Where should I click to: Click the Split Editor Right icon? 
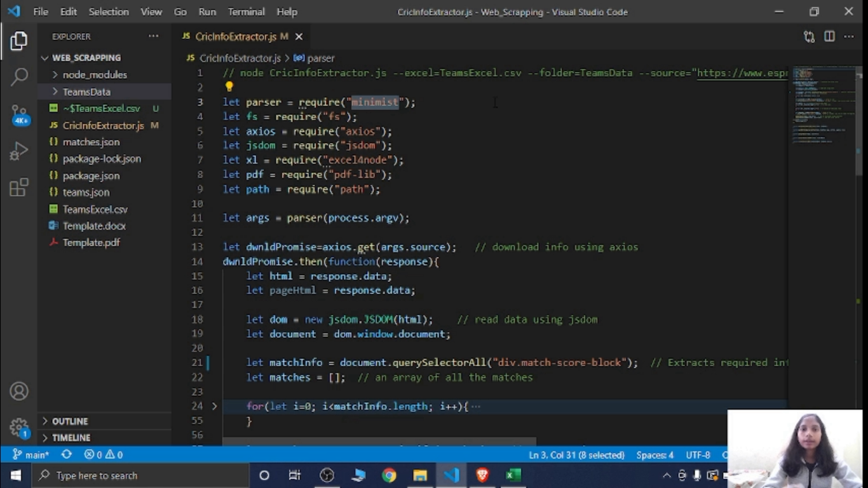(829, 37)
